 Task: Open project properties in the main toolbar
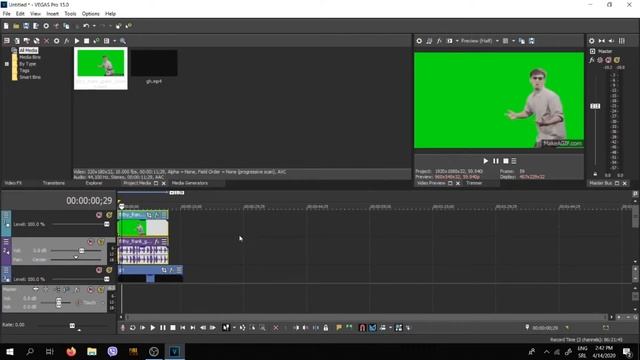[x=46, y=26]
